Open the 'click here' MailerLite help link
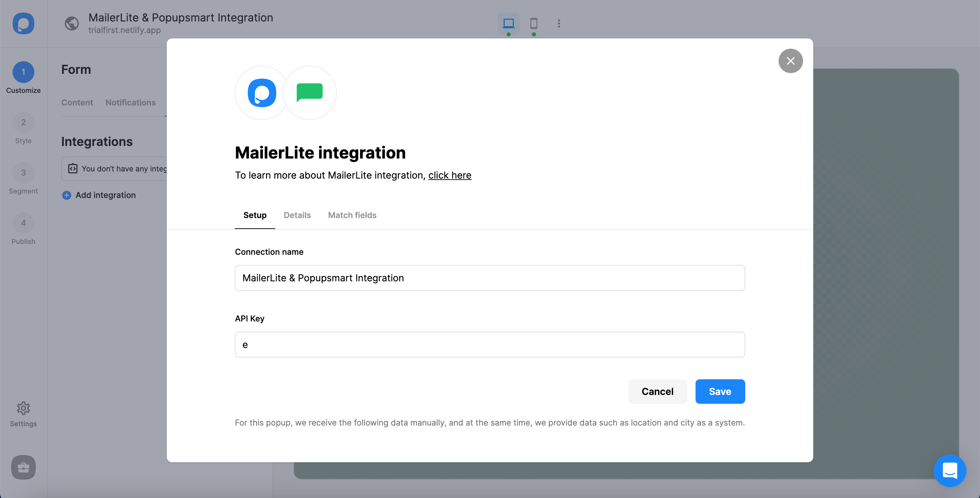 tap(450, 175)
